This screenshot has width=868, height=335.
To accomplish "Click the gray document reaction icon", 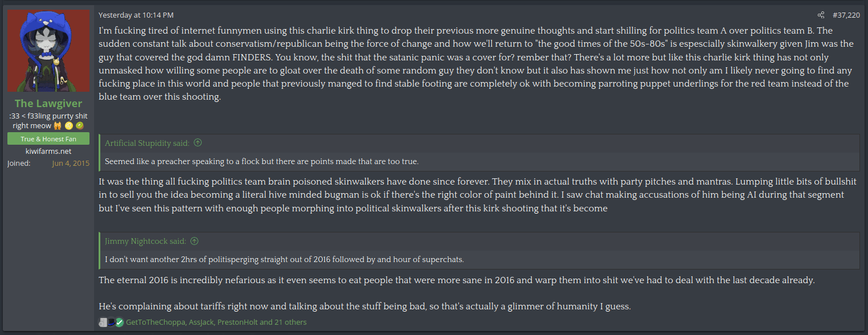I will [x=103, y=322].
